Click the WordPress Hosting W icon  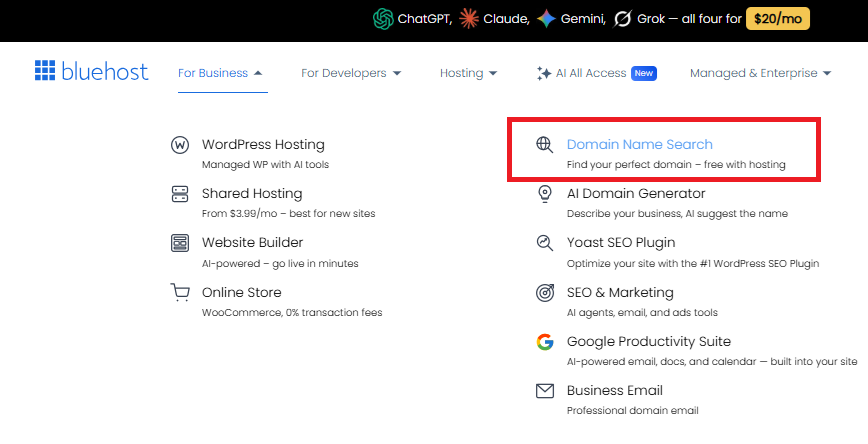pyautogui.click(x=180, y=145)
